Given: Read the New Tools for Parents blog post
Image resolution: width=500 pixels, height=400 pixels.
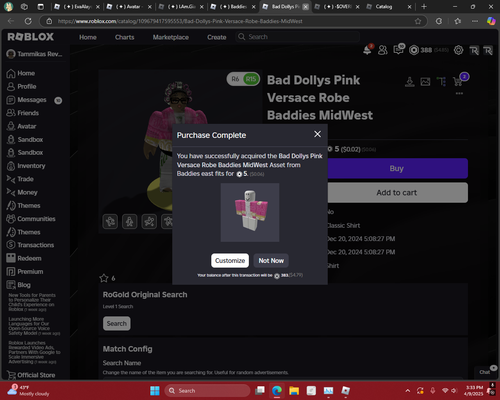Looking at the screenshot, I should [x=32, y=302].
